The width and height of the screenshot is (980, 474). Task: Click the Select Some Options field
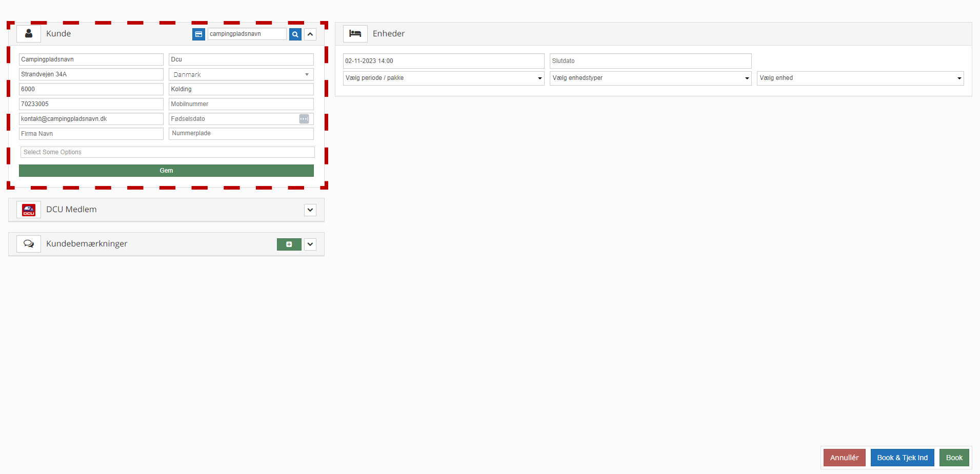click(167, 152)
